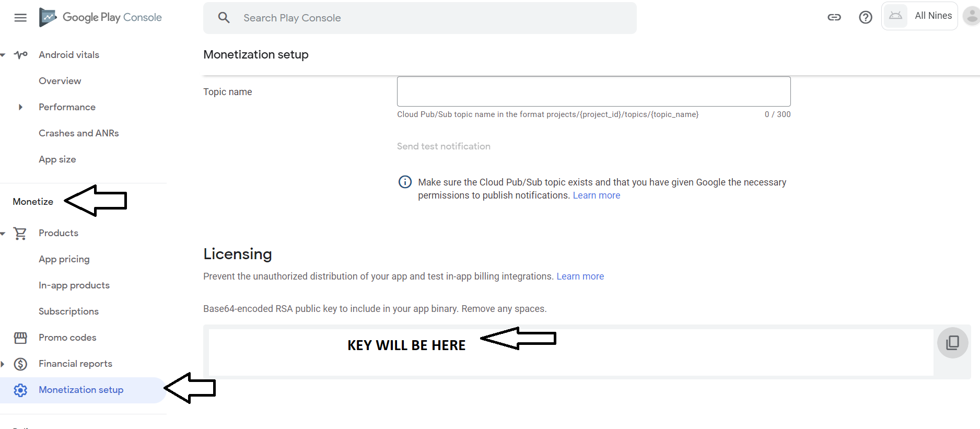Viewport: 980px width, 429px height.
Task: Click the Topic name input field
Action: coord(593,91)
